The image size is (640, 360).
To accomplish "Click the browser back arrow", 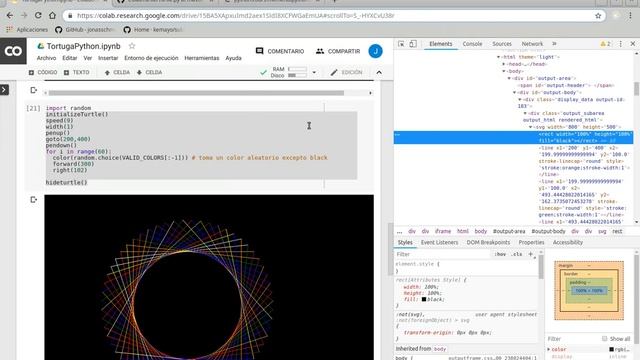I will pyautogui.click(x=10, y=16).
